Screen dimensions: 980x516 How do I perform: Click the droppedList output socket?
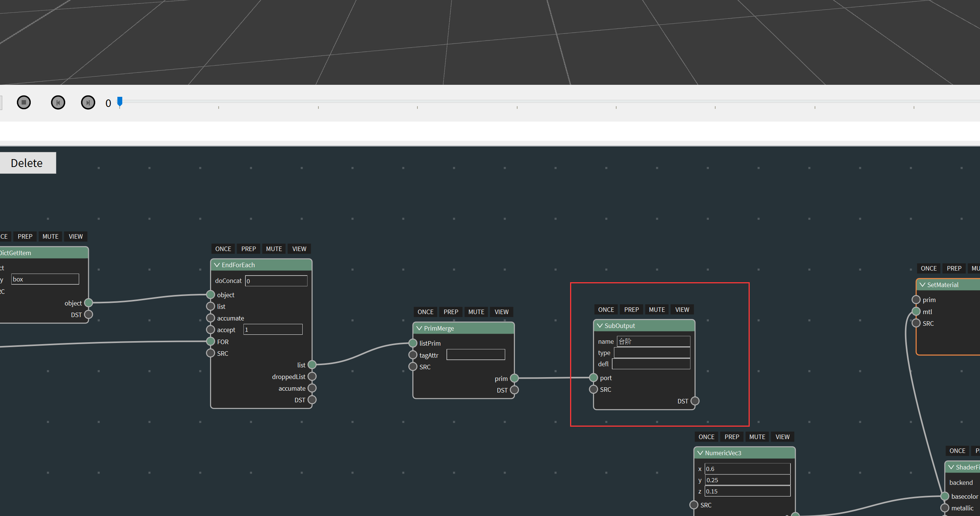(x=312, y=376)
